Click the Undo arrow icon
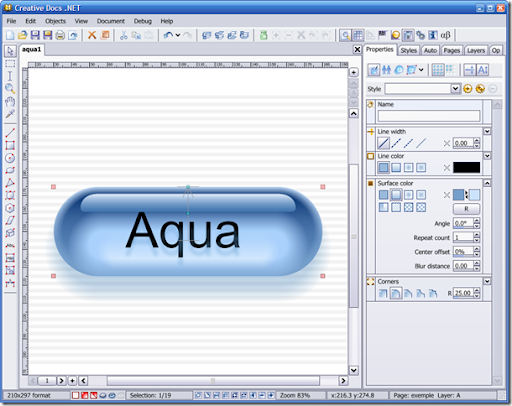This screenshot has width=512, height=406. click(169, 35)
